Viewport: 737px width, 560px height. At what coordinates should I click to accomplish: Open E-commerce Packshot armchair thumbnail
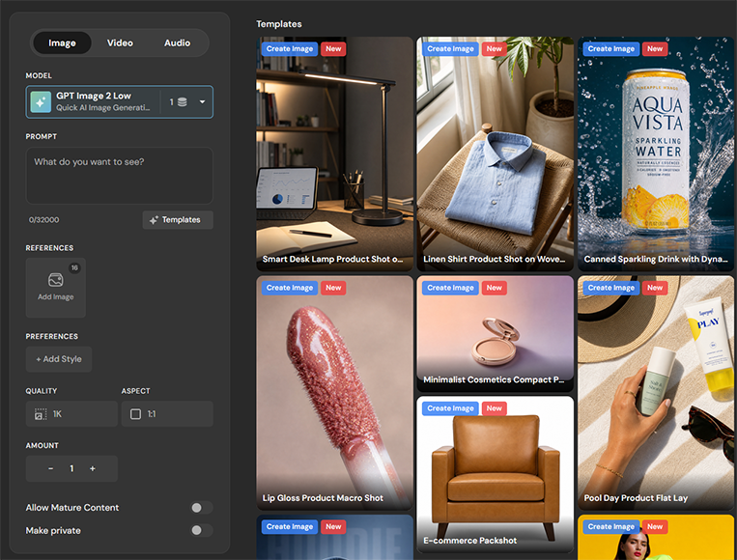pos(495,474)
